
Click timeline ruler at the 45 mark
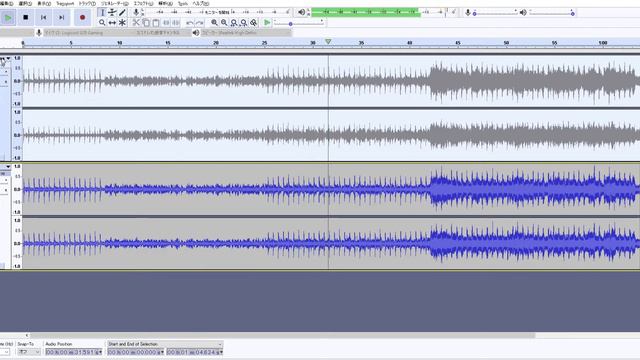(458, 43)
